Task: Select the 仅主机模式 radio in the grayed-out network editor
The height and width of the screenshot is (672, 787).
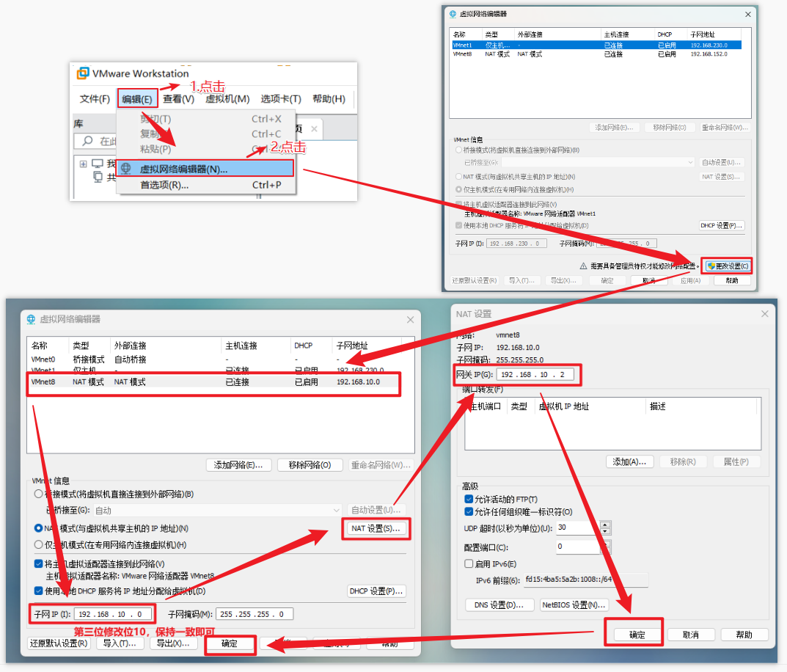Action: point(458,189)
